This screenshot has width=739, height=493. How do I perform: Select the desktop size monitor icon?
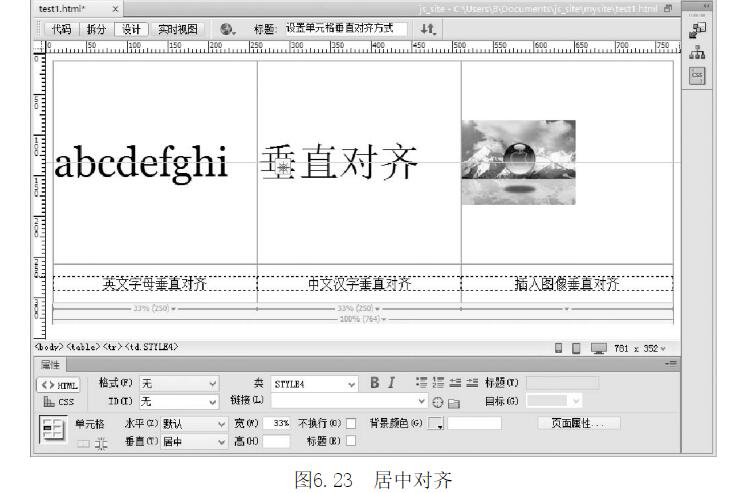(x=598, y=348)
